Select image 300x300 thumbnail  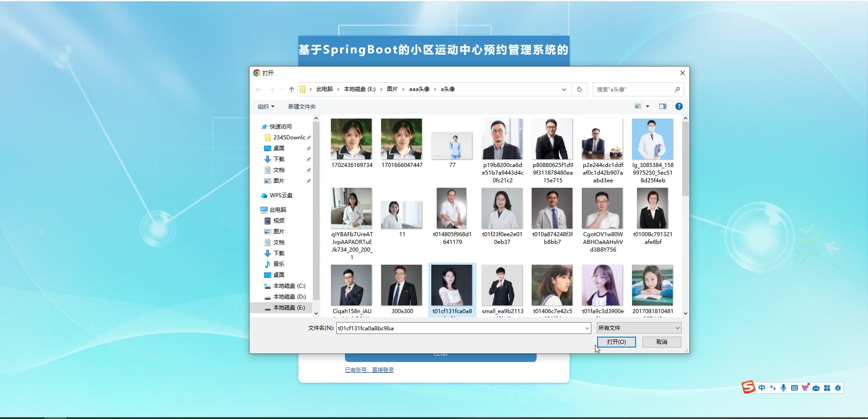(x=401, y=285)
